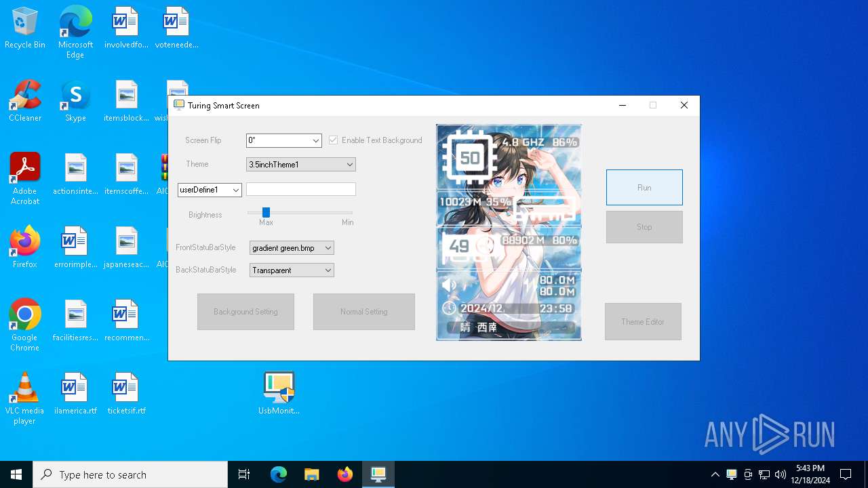The image size is (868, 488).
Task: Select the ilamerica.rtf file icon
Action: pos(75,394)
